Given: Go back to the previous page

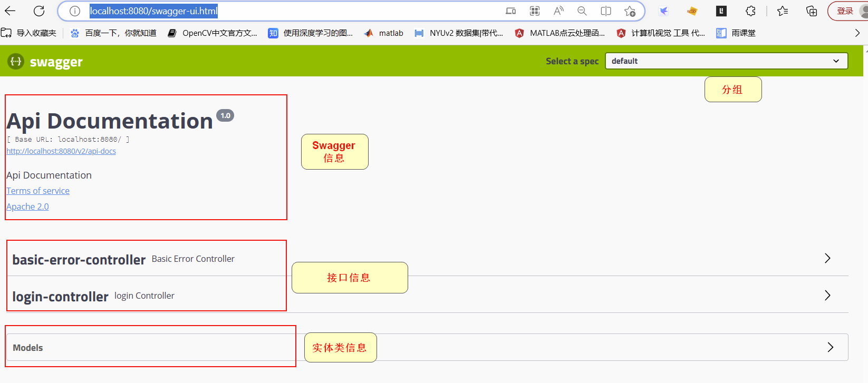Looking at the screenshot, I should point(10,11).
